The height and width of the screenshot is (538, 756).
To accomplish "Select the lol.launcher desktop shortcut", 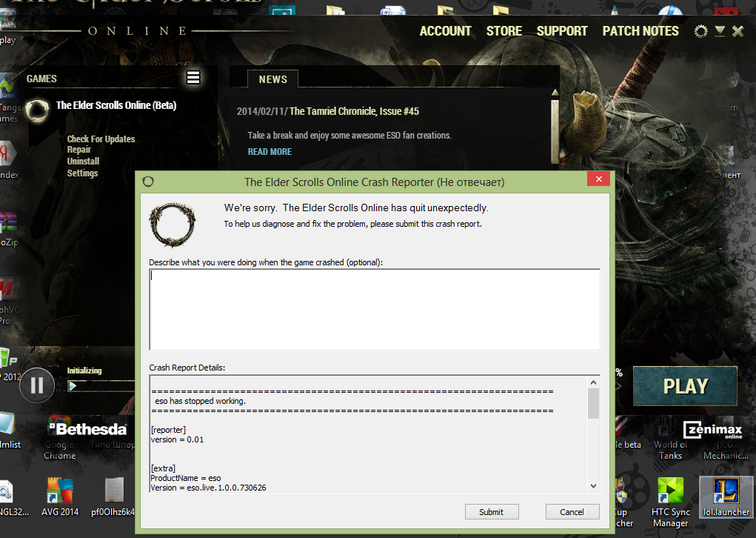I will click(x=726, y=497).
